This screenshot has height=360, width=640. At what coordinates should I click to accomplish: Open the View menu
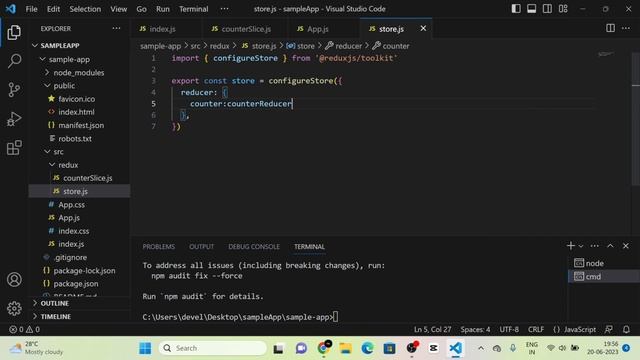pyautogui.click(x=118, y=9)
